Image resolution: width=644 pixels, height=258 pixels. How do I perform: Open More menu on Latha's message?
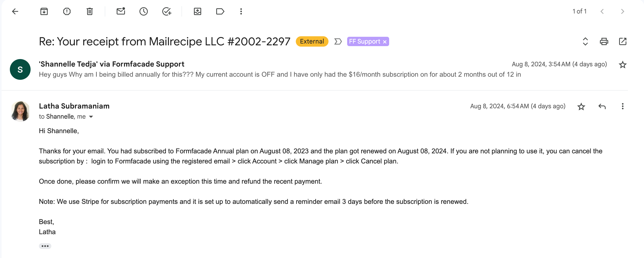pos(622,106)
